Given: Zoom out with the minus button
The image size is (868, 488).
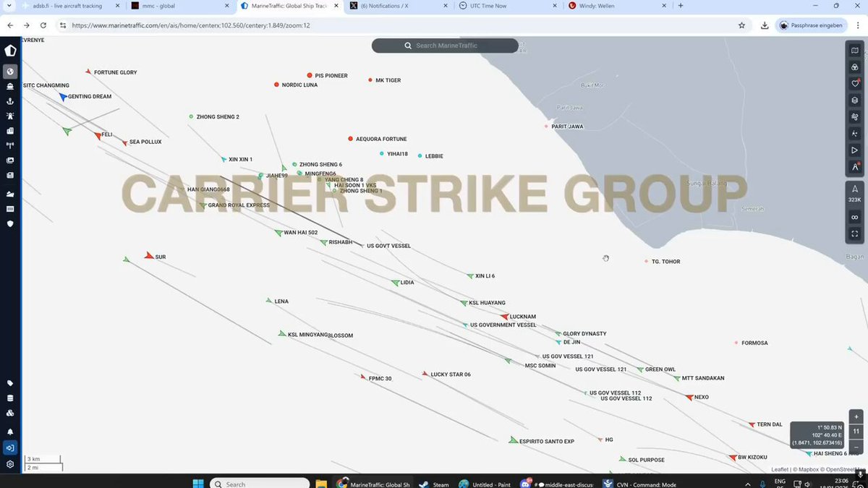Looking at the screenshot, I should click(x=856, y=447).
